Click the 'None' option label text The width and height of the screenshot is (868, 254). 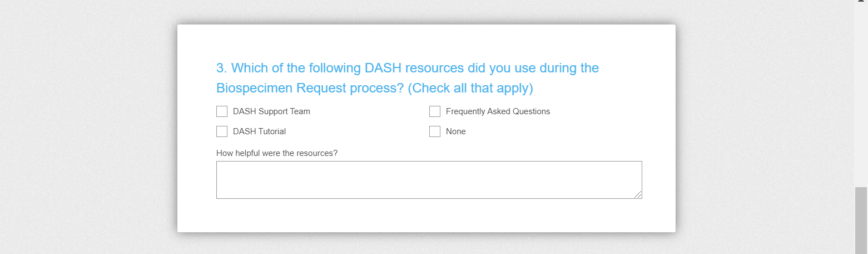pos(456,131)
